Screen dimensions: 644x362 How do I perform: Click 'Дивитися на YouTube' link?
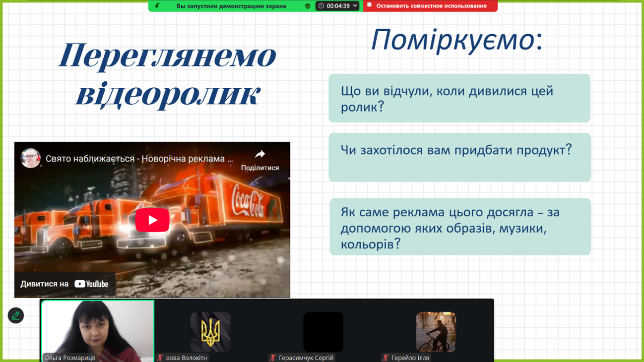(64, 284)
